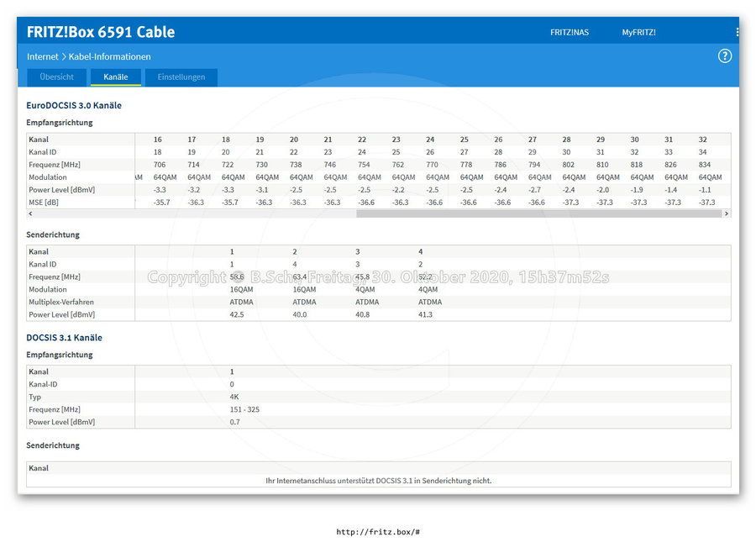This screenshot has width=756, height=553.
Task: Click the right scroll arrow of channel table
Action: click(726, 213)
